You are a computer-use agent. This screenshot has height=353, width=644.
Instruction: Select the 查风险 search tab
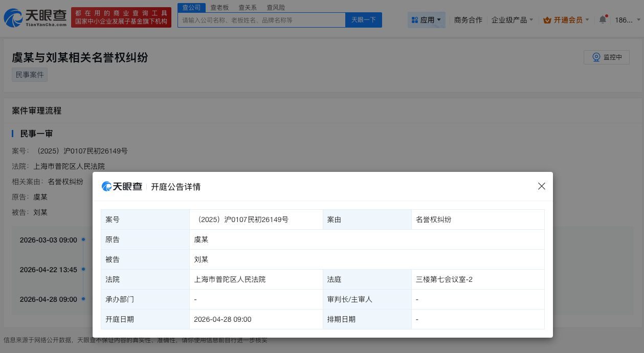[276, 7]
